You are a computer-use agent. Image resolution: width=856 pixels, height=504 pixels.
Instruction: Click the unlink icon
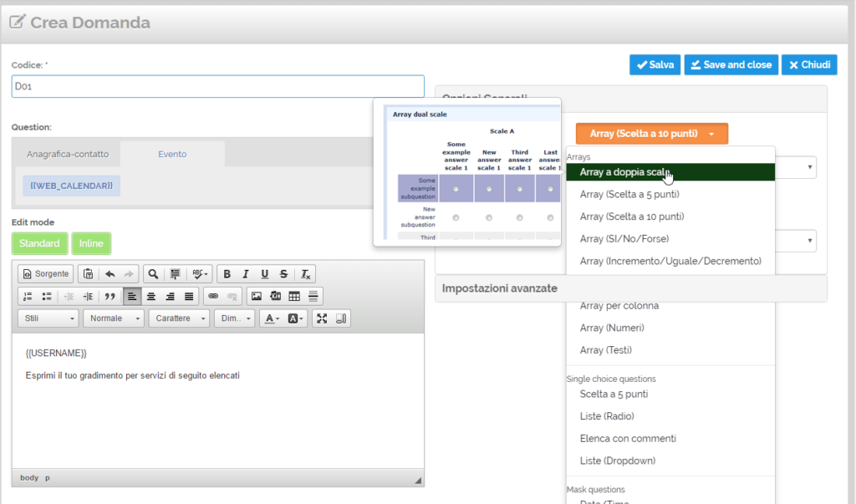[x=232, y=297]
